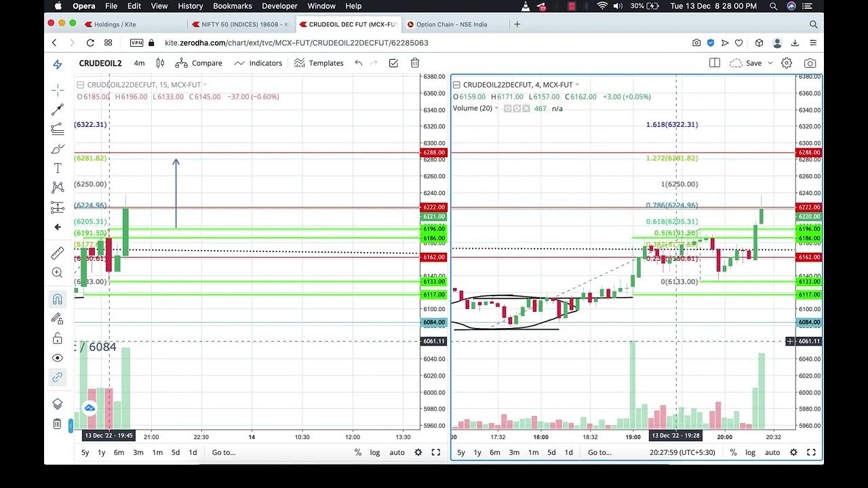The width and height of the screenshot is (868, 488).
Task: Open the prediction and measurement tools
Action: [x=58, y=207]
